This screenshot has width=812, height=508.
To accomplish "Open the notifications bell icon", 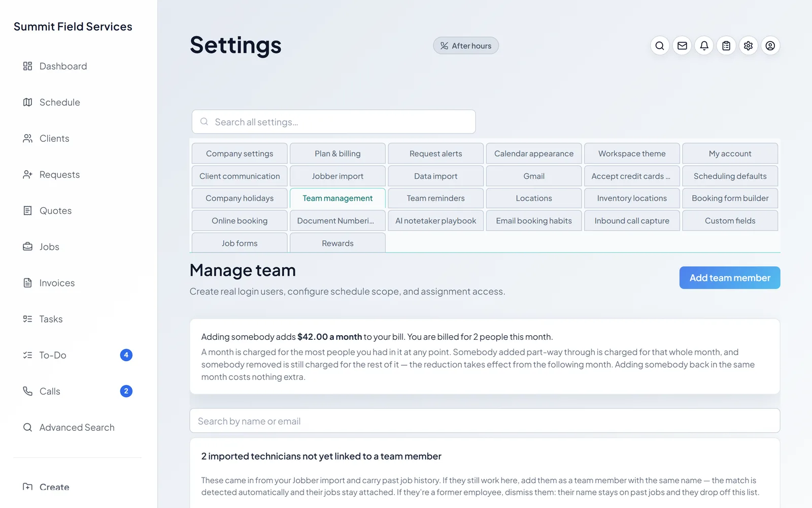I will tap(704, 46).
